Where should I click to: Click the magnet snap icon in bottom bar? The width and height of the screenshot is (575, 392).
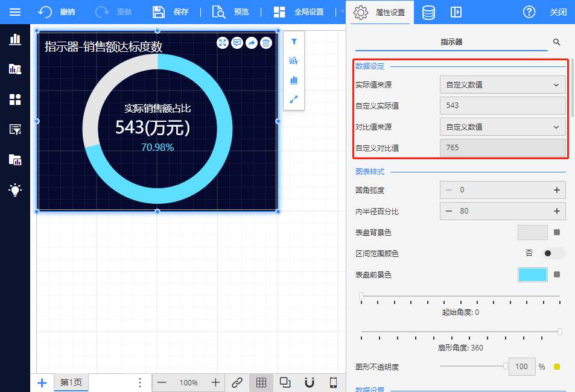click(x=309, y=382)
